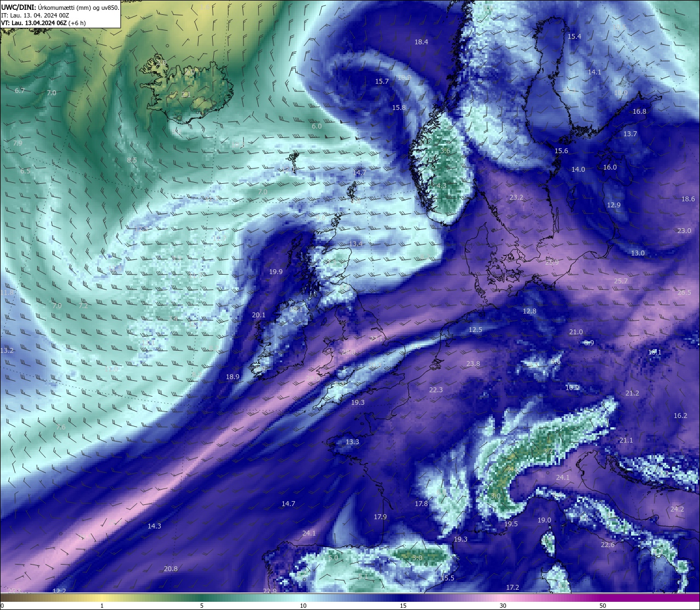Click the 17.2 value on the map
Viewport: 700px width, 610px height.
pyautogui.click(x=512, y=588)
